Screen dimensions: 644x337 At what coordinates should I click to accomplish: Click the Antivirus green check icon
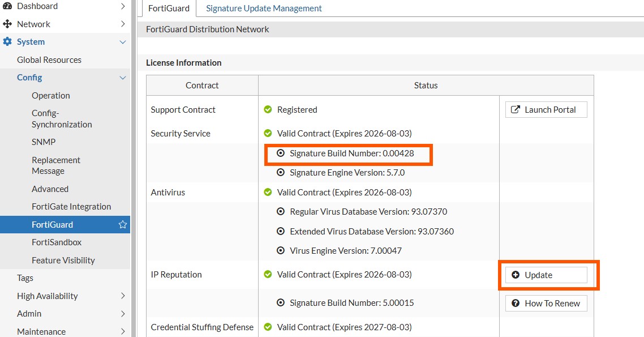tap(268, 192)
